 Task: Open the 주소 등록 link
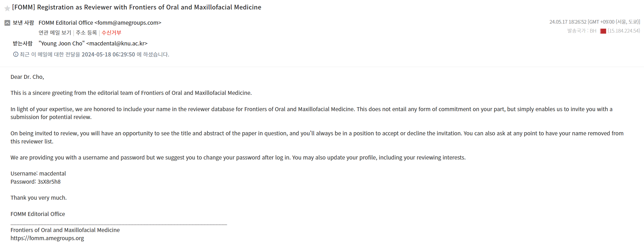[86, 33]
